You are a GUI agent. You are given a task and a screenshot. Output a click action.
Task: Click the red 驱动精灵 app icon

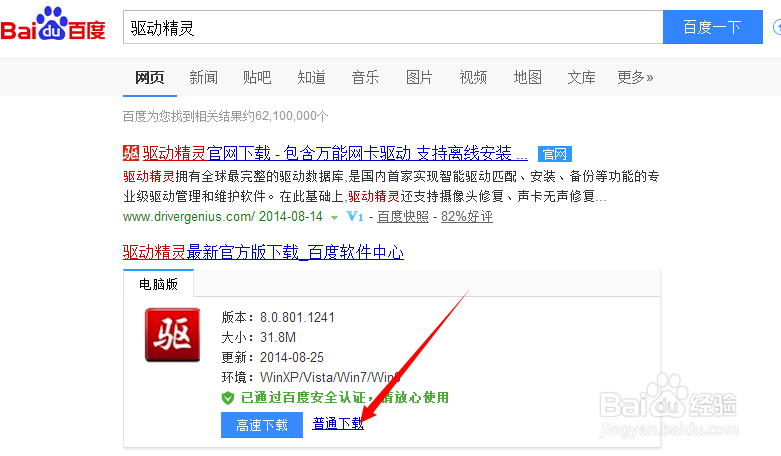(x=172, y=335)
